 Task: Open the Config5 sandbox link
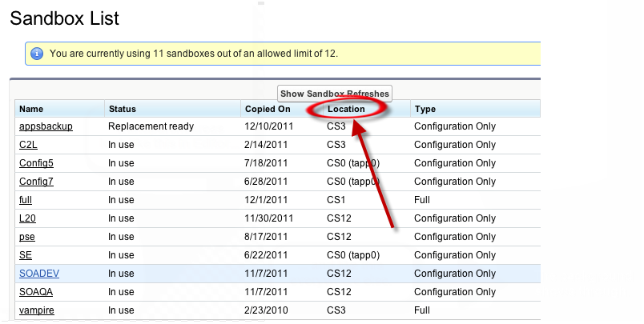[36, 163]
